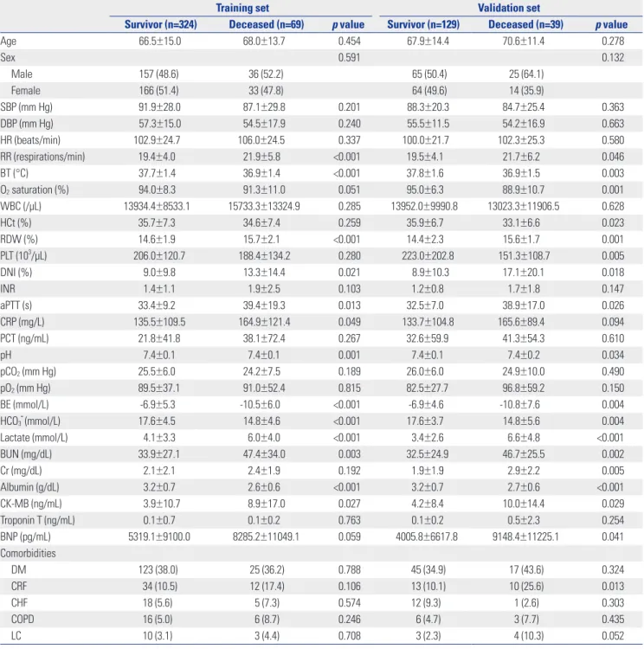
Task: Select the 'Cr (mg/dL)' row label
Action: (x=21, y=472)
